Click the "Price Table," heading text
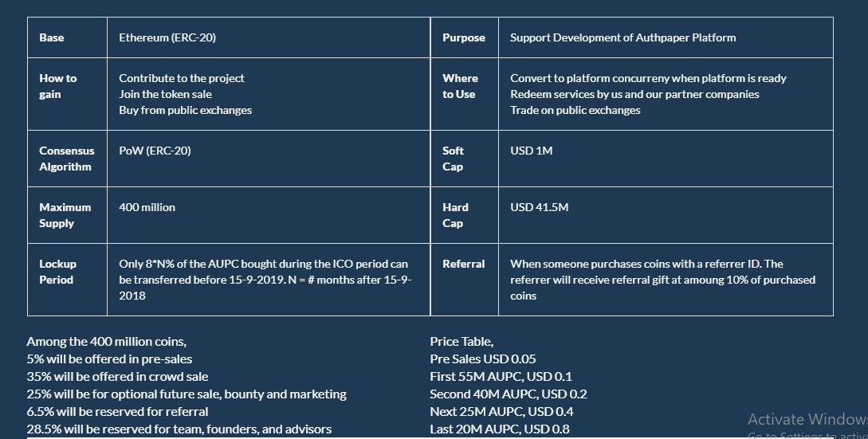Viewport: 868px width, 439px height. (461, 341)
